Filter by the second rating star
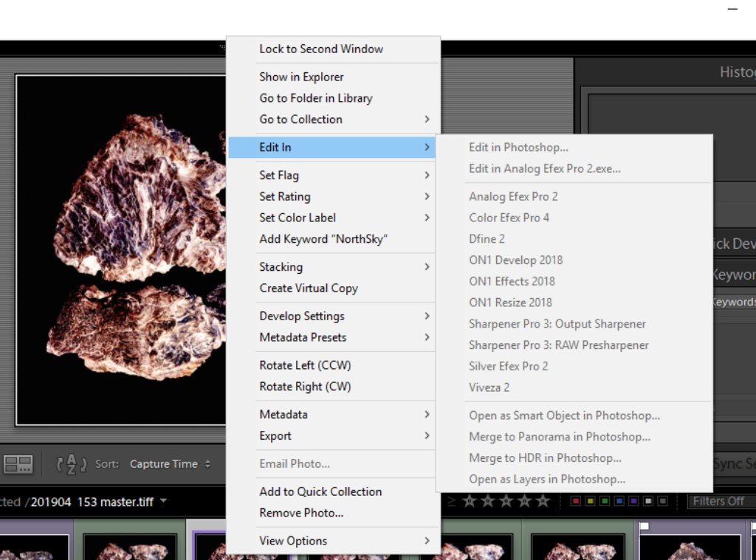 tap(487, 501)
